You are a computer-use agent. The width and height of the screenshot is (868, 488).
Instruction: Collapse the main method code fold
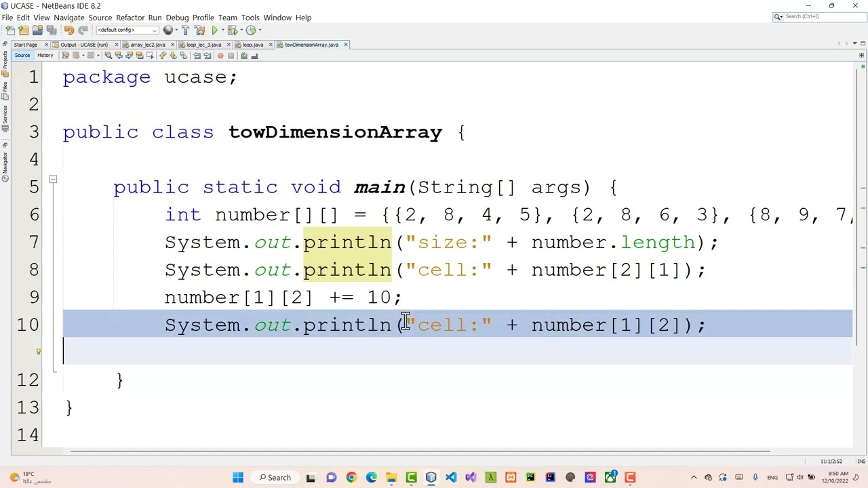tap(53, 180)
